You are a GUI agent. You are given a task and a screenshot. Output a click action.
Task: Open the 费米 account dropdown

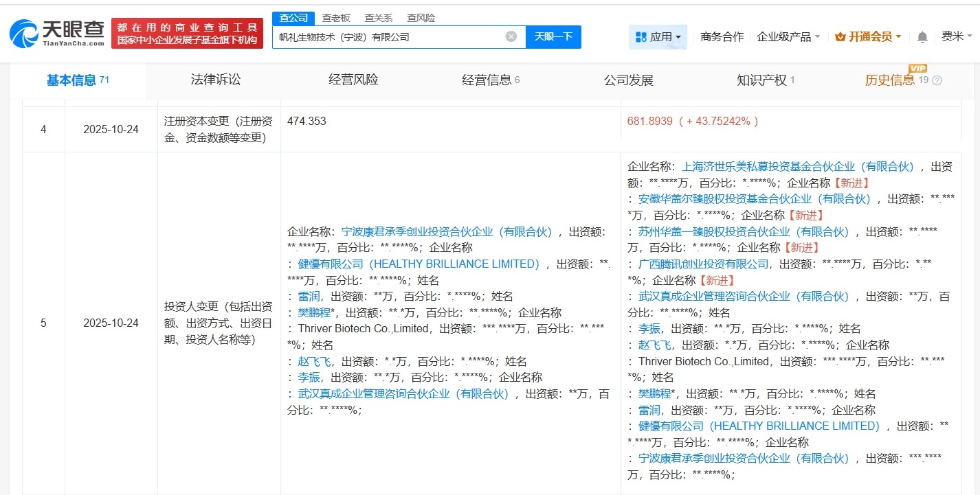(955, 36)
